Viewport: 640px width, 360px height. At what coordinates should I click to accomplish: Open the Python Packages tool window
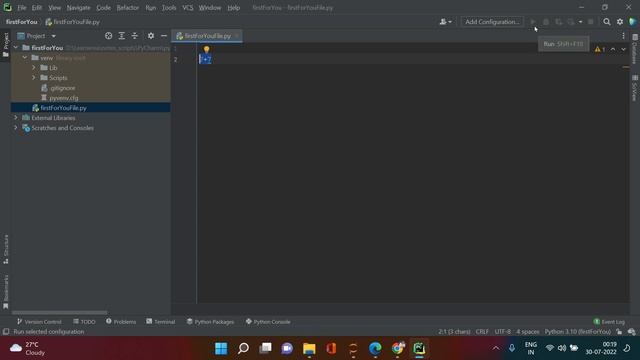[x=210, y=322]
